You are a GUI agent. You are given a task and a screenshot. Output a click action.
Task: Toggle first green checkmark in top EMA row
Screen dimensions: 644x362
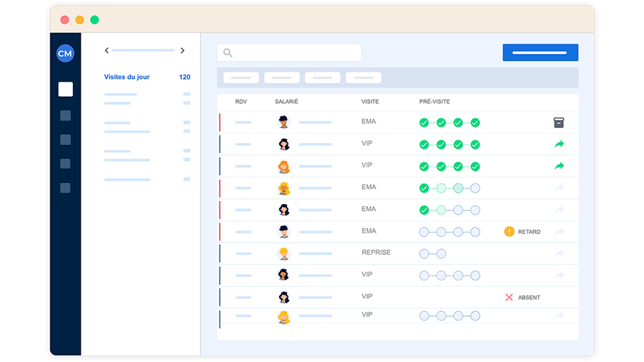click(x=424, y=123)
